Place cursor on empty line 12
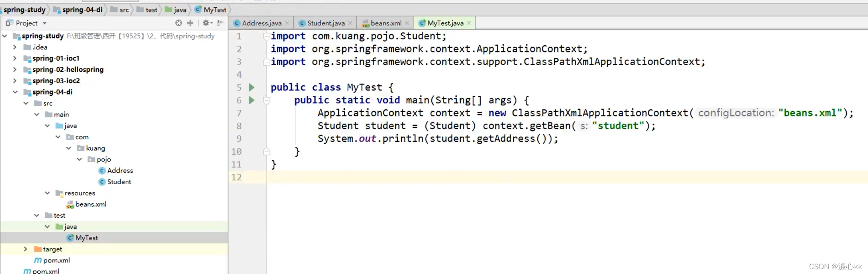 click(567, 177)
